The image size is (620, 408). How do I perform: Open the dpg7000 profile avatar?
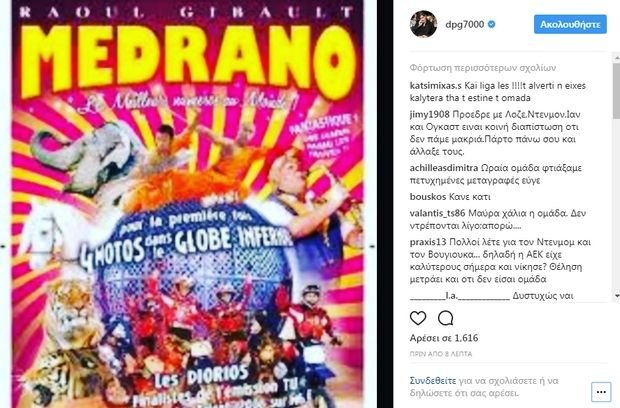pyautogui.click(x=423, y=24)
